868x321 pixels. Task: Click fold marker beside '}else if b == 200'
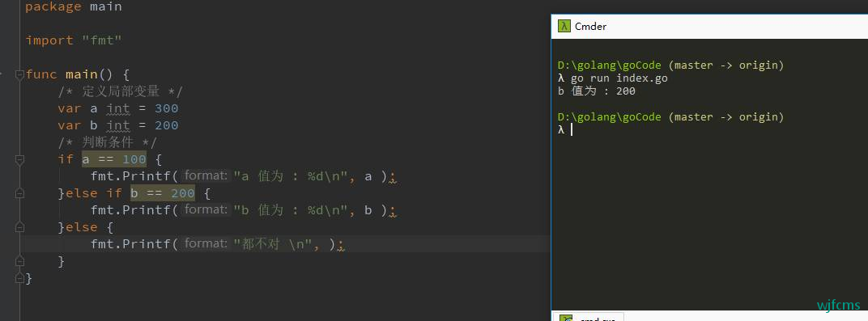20,192
